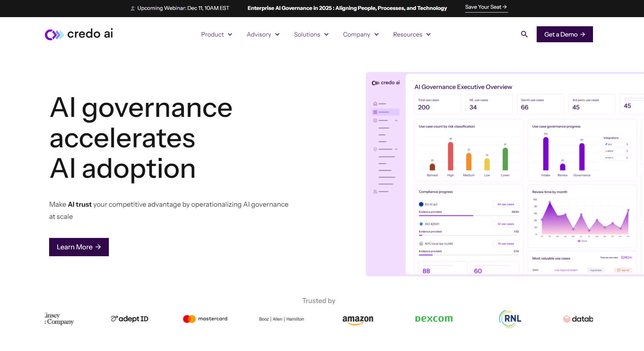Open the Company menu

360,35
